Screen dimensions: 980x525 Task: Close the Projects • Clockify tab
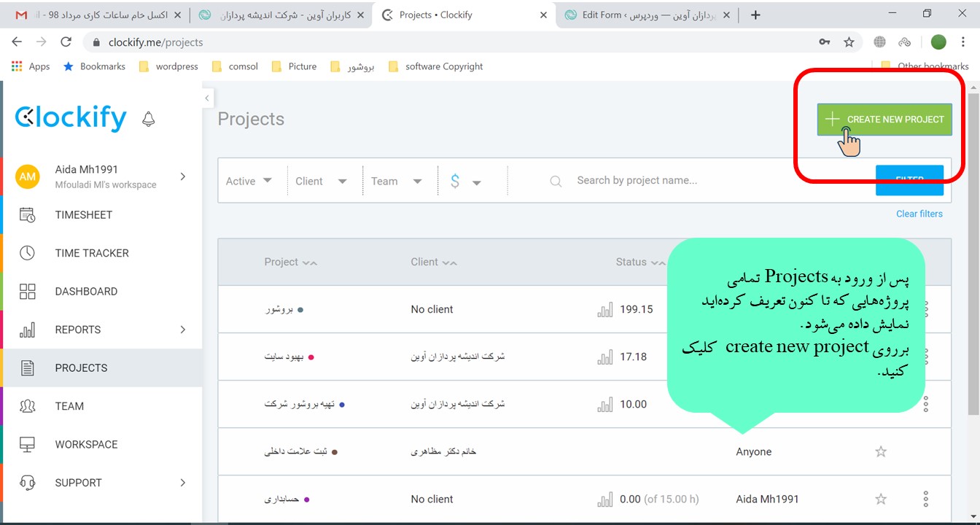click(542, 15)
